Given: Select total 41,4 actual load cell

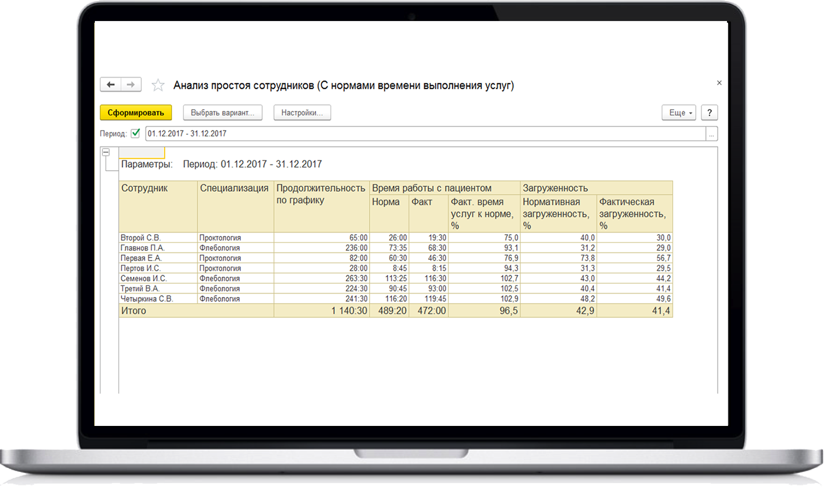Looking at the screenshot, I should tap(635, 311).
